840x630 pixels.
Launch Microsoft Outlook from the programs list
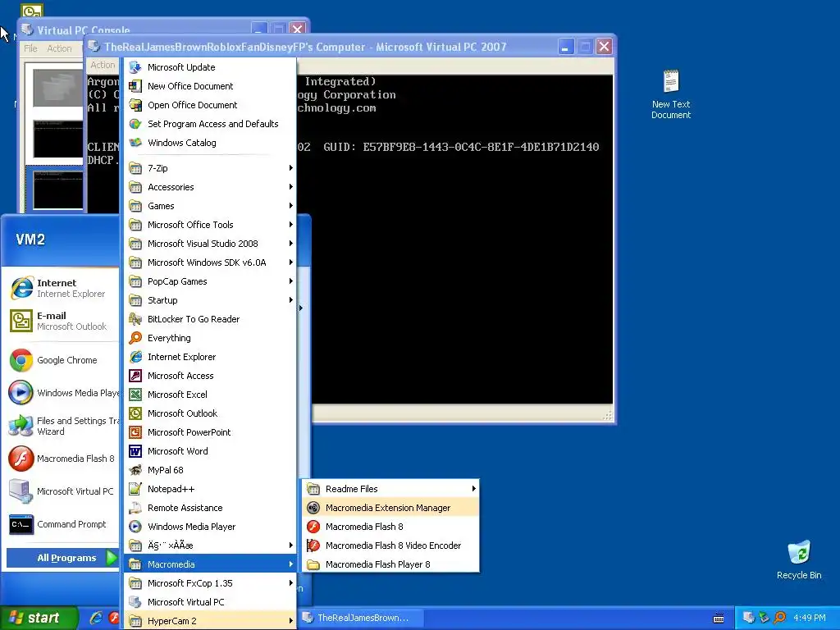(210, 413)
